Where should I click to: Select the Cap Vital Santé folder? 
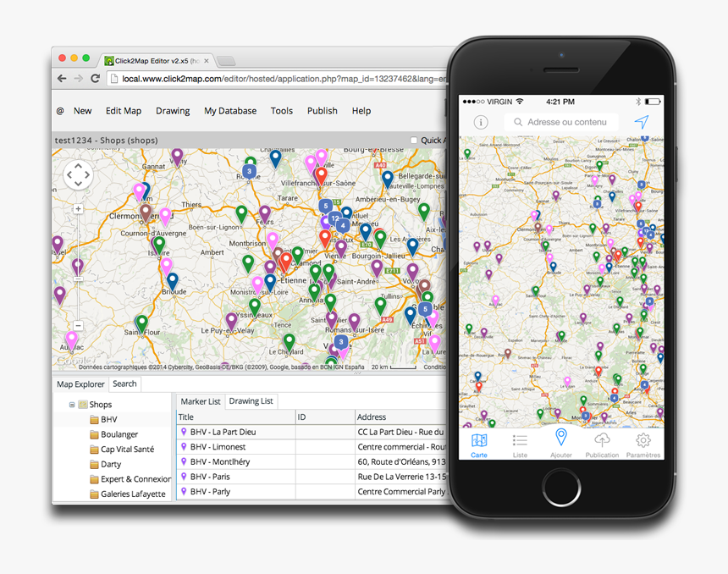(x=122, y=449)
